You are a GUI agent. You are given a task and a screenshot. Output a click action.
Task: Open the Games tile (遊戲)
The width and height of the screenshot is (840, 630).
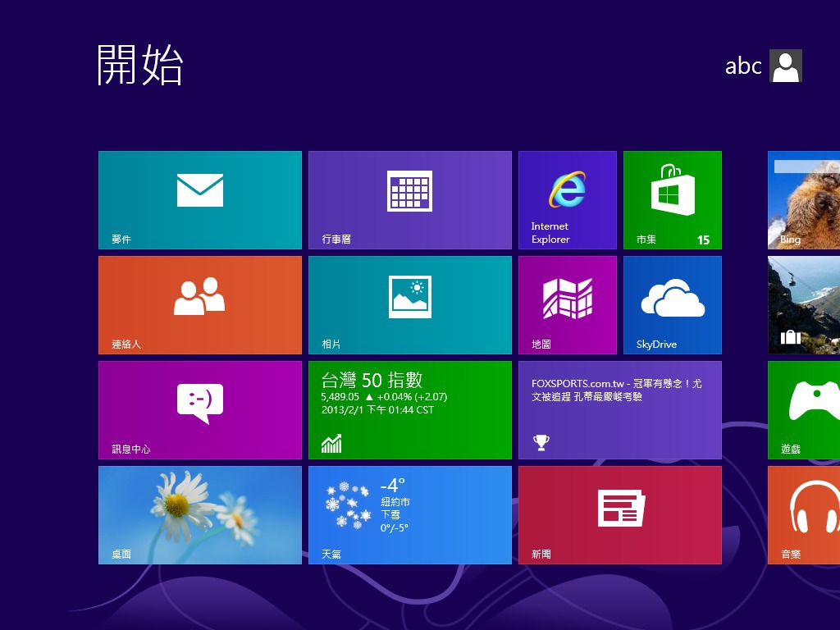pos(804,410)
